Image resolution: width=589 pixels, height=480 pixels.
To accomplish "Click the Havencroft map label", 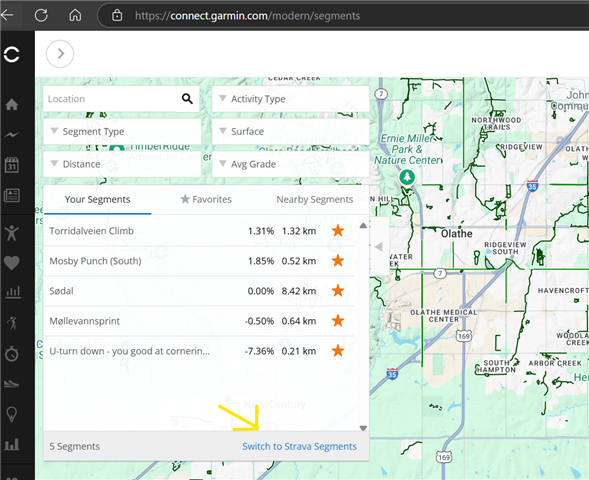I will coord(563,291).
